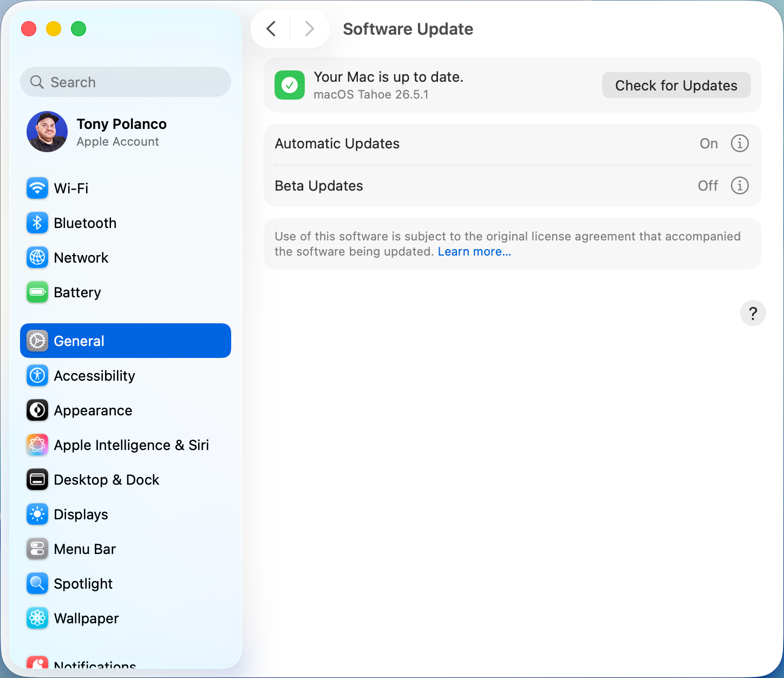784x678 pixels.
Task: Click the Accessibility icon in sidebar
Action: (x=37, y=375)
